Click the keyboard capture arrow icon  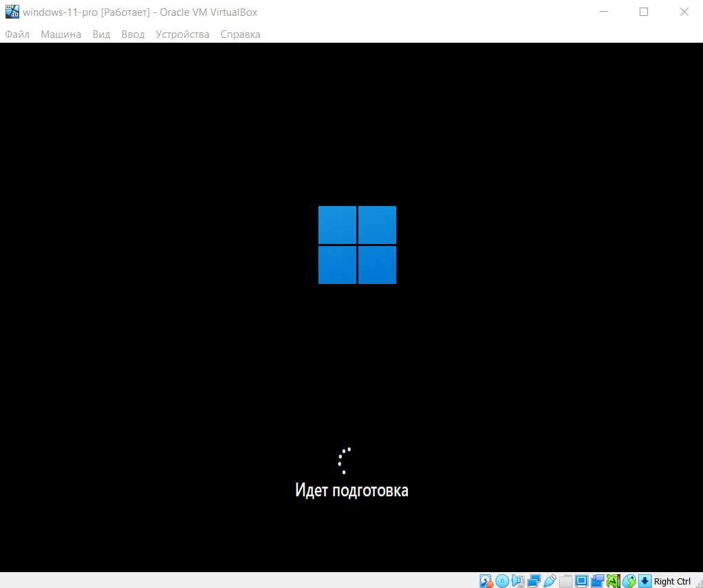[644, 581]
